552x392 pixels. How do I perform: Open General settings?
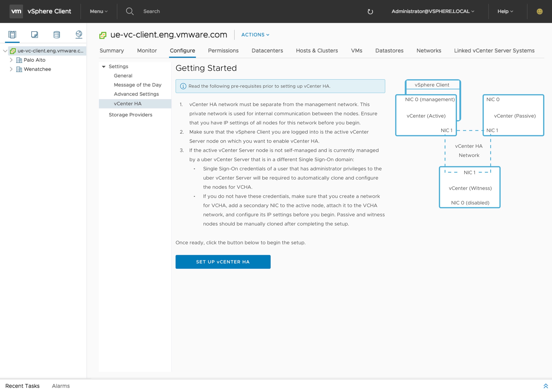[123, 76]
